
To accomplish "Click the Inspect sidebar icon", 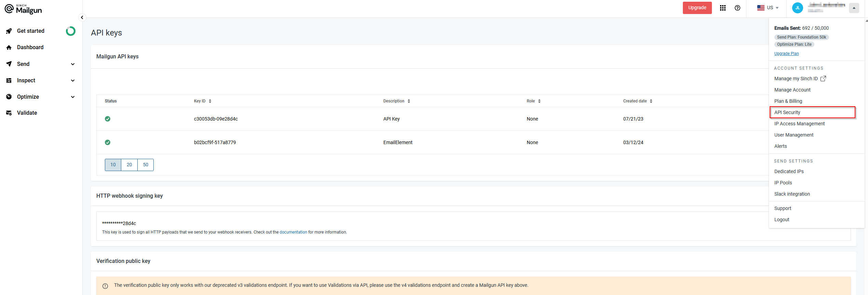I will (9, 81).
